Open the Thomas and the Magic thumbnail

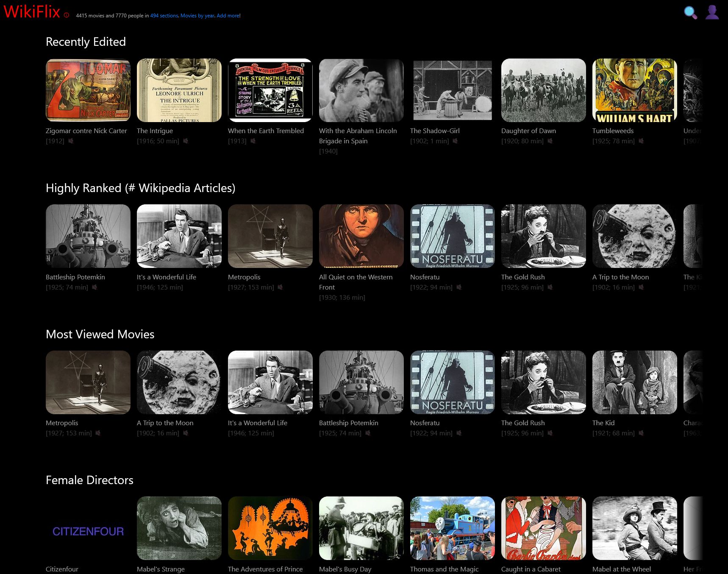coord(453,528)
